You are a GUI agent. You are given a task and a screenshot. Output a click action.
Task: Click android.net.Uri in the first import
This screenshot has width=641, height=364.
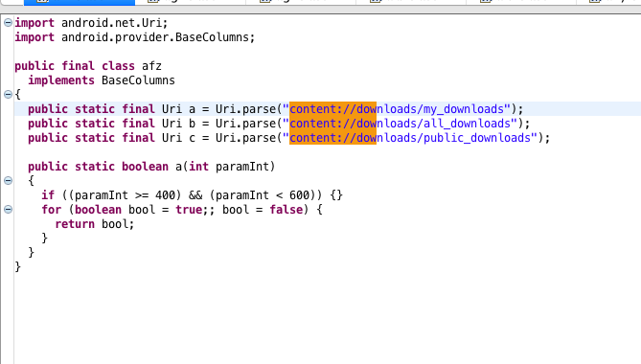point(112,23)
